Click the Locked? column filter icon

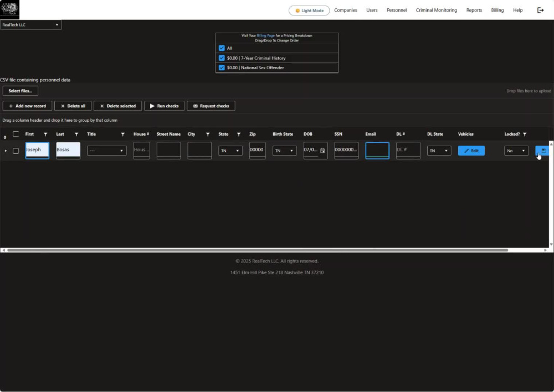pos(525,134)
